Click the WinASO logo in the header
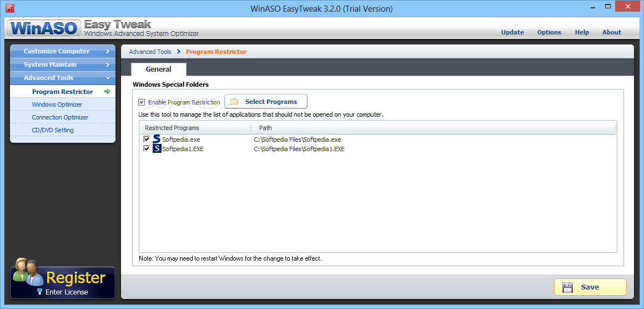 [43, 28]
